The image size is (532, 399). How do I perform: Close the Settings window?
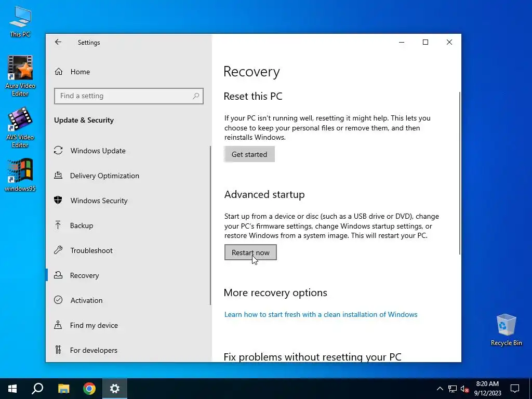pyautogui.click(x=449, y=42)
